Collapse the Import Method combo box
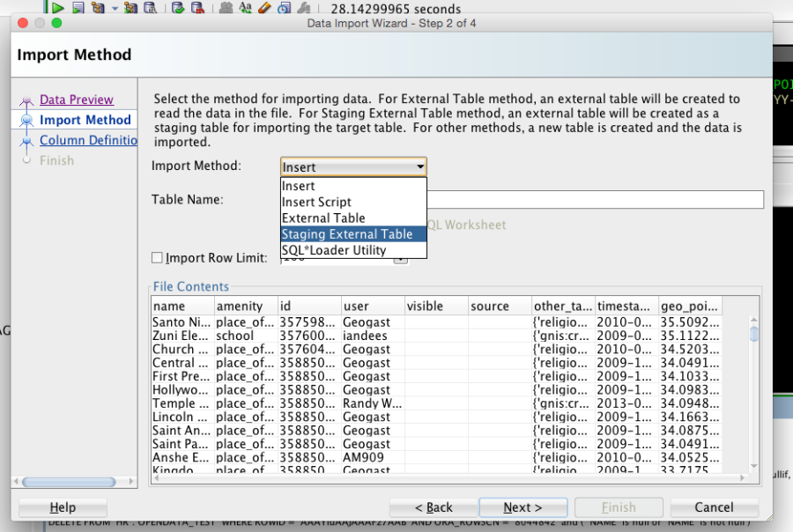This screenshot has height=532, width=793. 353,166
